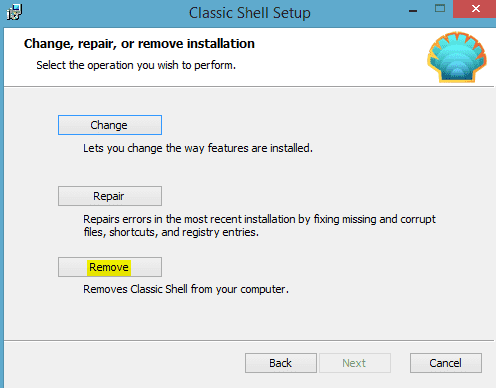Choose the Repair option button
Viewport: 496px width, 388px height.
pos(110,196)
